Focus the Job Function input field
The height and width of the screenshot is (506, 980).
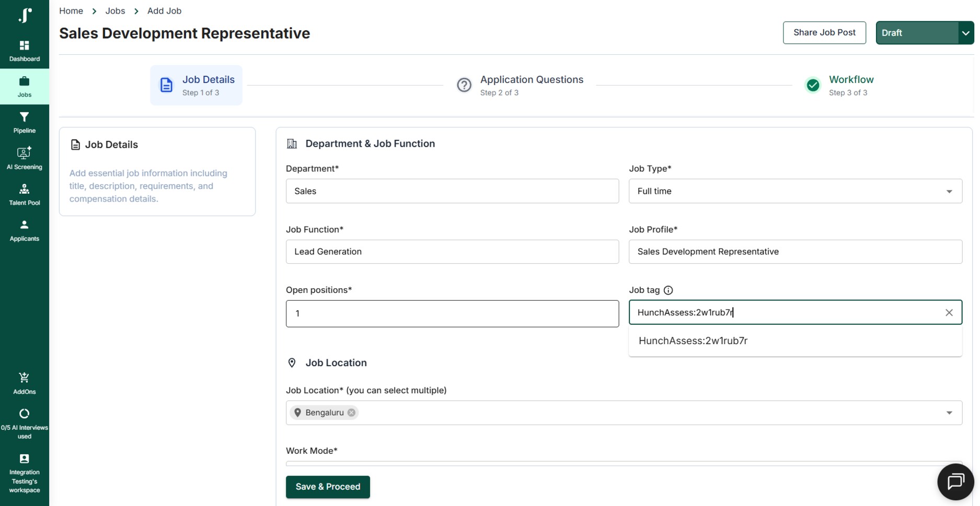(x=452, y=252)
